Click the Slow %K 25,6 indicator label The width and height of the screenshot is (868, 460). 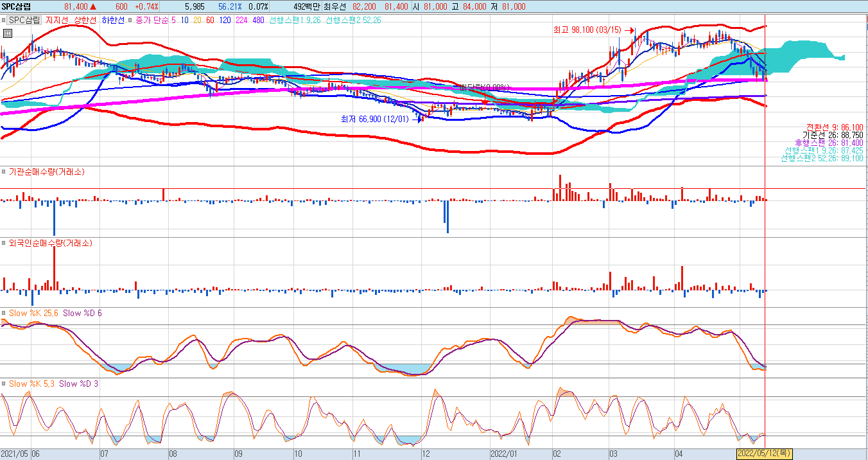[x=33, y=313]
